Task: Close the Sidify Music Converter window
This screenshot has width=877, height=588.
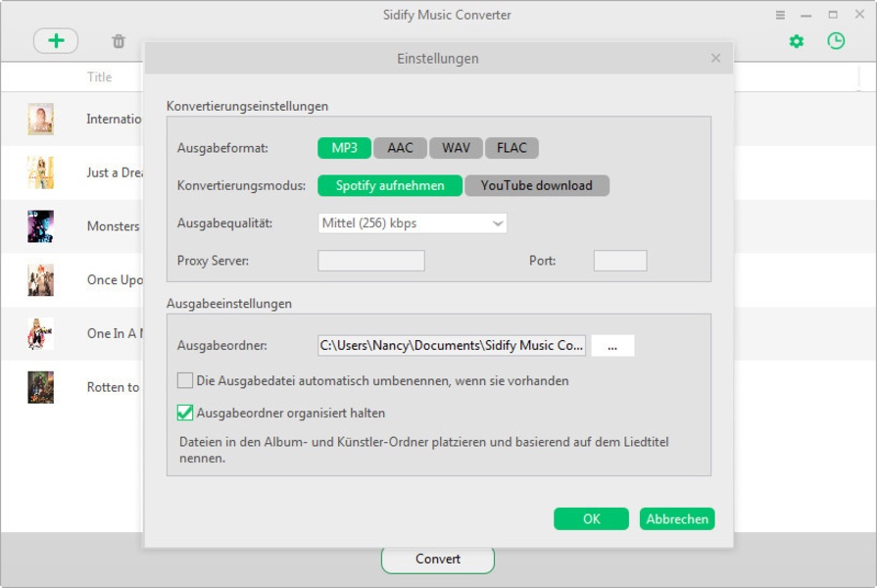Action: 859,15
